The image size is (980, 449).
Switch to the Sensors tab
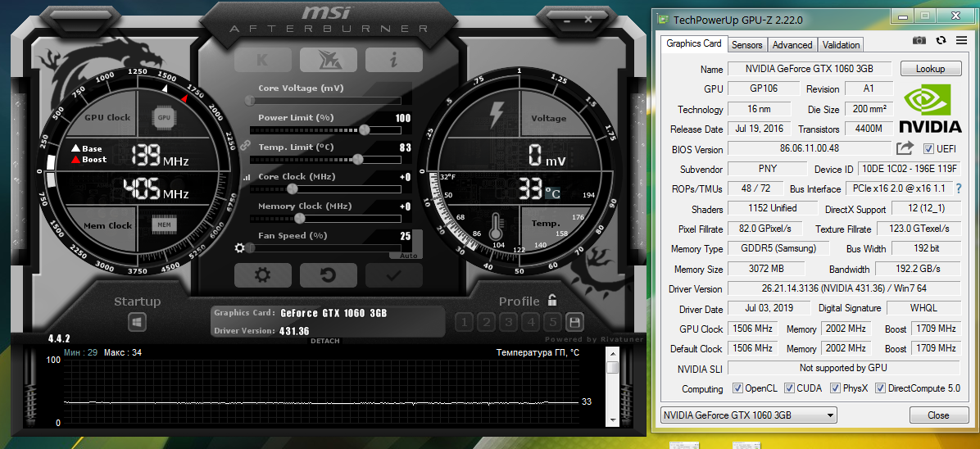[x=746, y=45]
